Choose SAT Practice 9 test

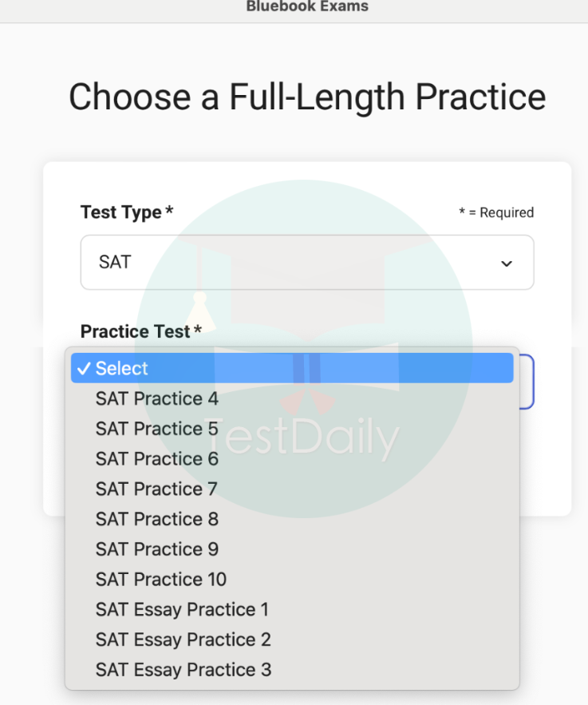click(157, 549)
